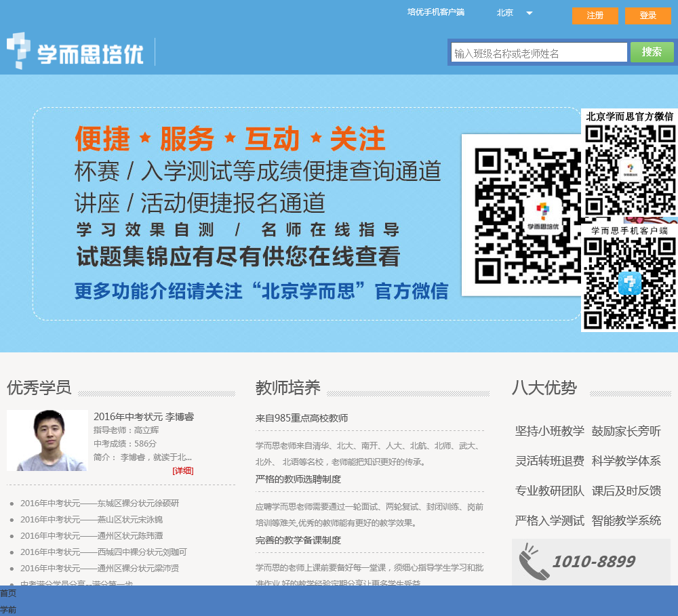Click 灵活转班退费 advantage
This screenshot has height=616, width=678.
pyautogui.click(x=550, y=461)
